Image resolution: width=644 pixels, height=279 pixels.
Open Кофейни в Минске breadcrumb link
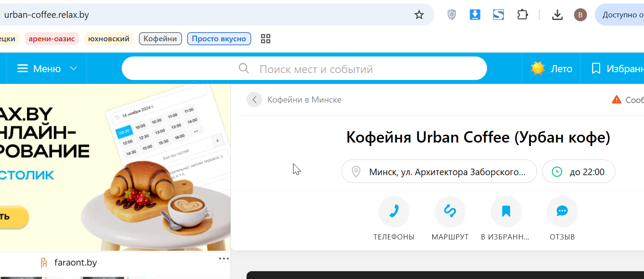(304, 100)
